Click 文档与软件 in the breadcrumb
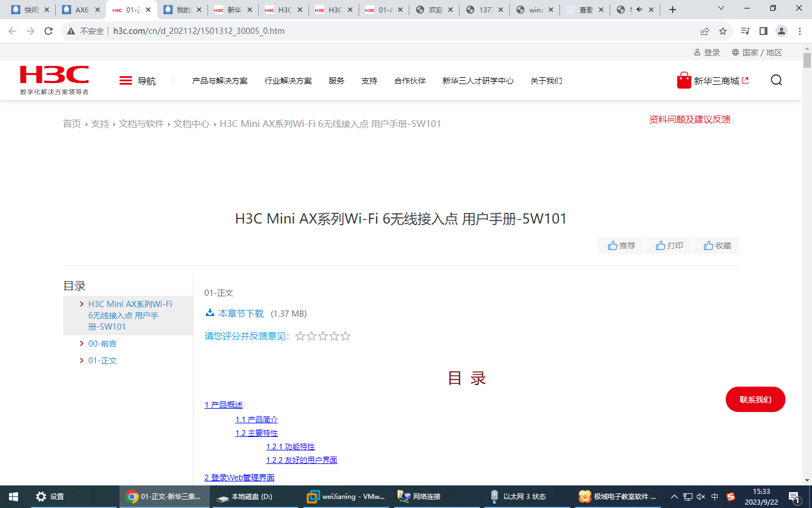The width and height of the screenshot is (812, 508). coord(141,124)
